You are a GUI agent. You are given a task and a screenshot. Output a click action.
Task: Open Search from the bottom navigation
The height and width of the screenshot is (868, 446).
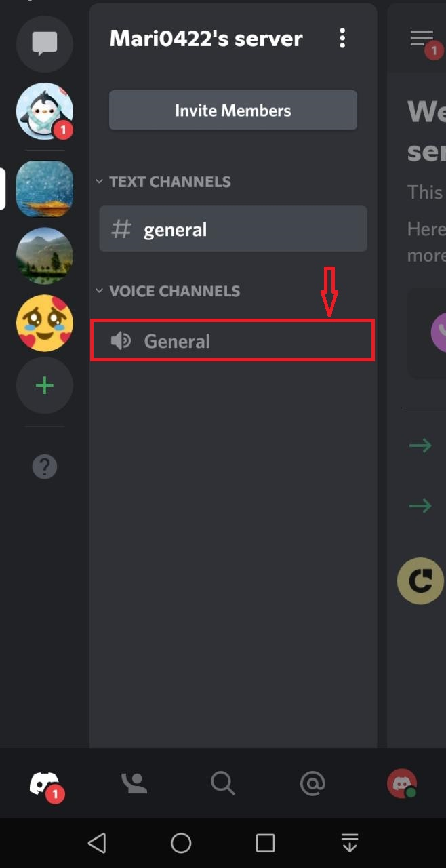(223, 783)
